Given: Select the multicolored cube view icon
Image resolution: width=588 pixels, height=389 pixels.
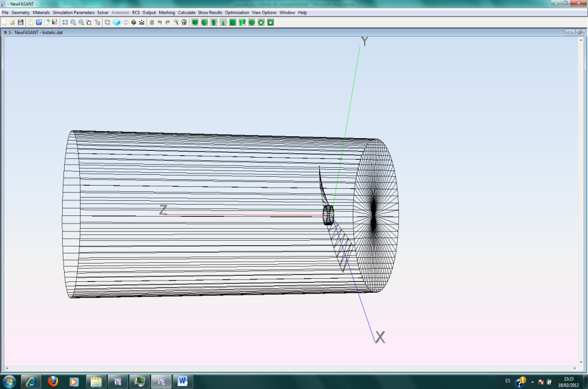Looking at the screenshot, I should [133, 22].
